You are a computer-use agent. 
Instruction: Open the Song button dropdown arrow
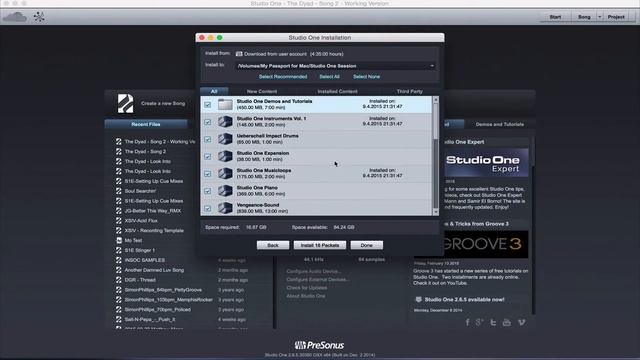[x=600, y=17]
